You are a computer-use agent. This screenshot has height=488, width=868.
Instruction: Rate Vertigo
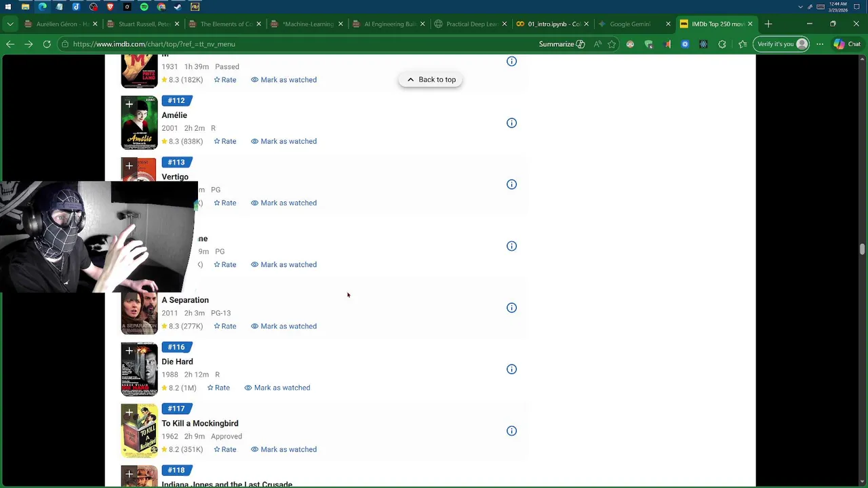[x=225, y=203]
